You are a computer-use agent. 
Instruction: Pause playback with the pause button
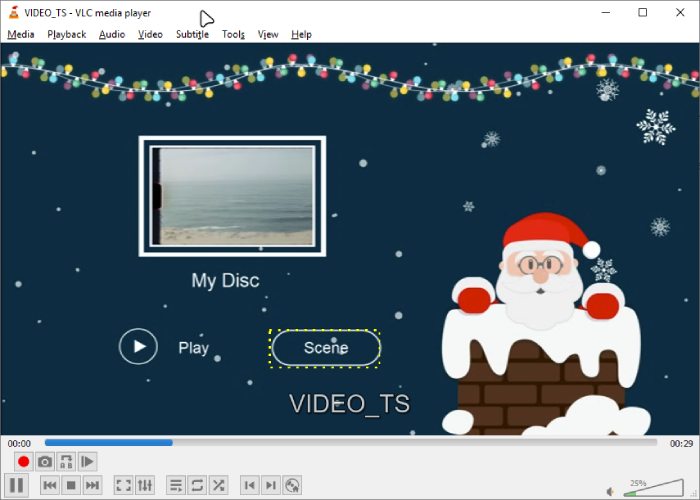click(x=17, y=485)
